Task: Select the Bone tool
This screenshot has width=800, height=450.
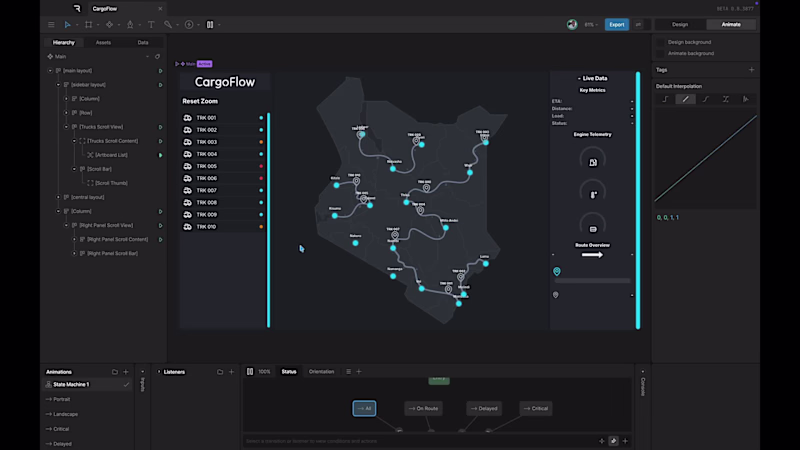Action: pos(168,24)
